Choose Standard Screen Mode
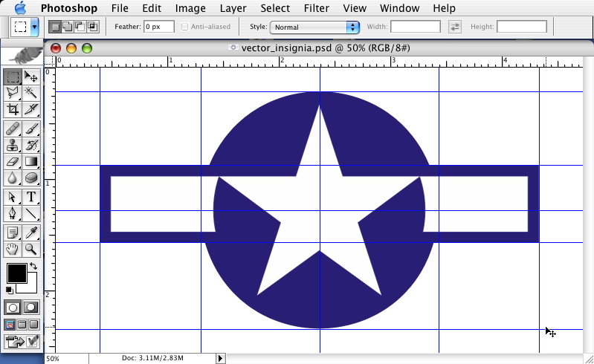 tap(10, 325)
